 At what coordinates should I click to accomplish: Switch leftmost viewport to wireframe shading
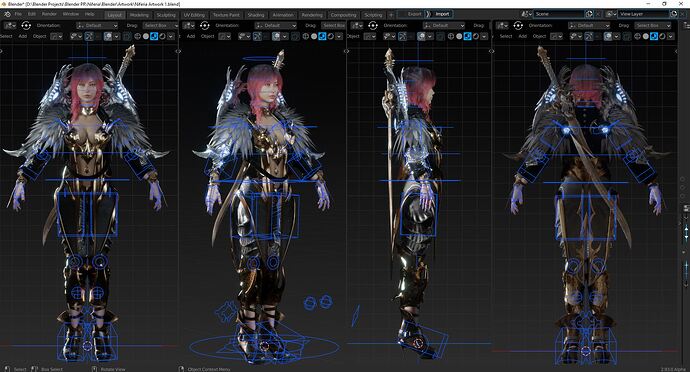[137, 36]
